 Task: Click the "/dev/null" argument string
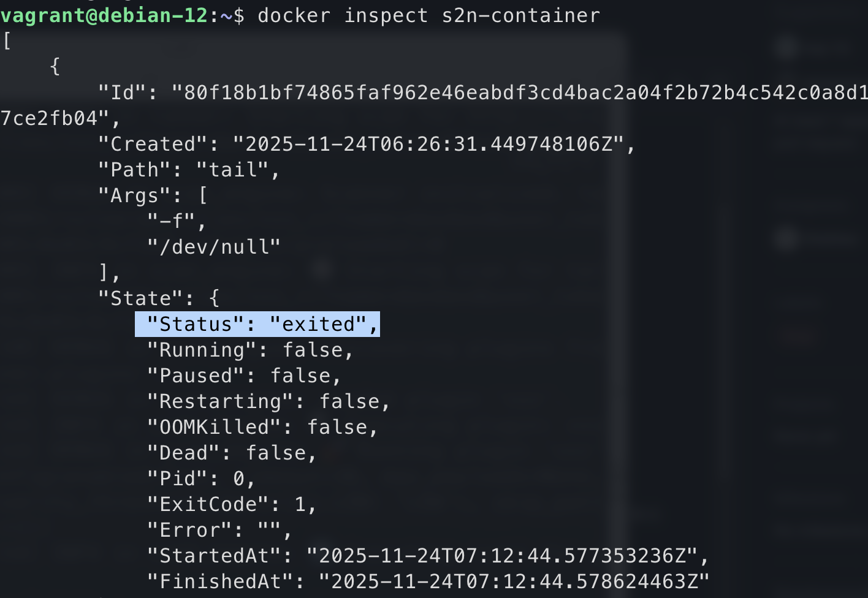[213, 247]
